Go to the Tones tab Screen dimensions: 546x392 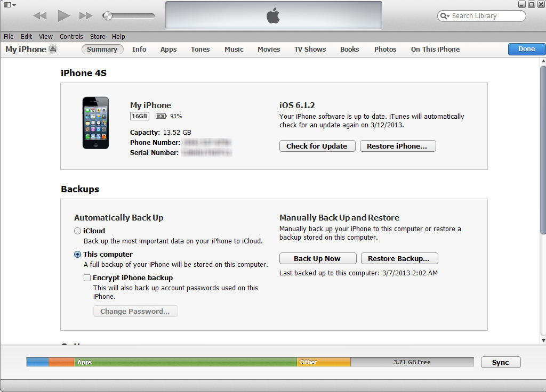tap(200, 50)
